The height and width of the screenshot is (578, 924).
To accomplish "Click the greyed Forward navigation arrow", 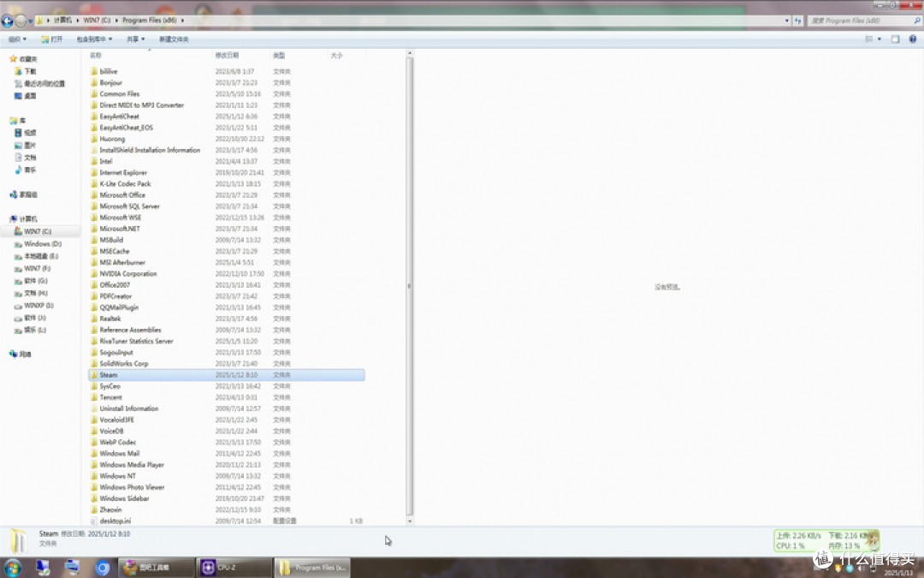I will [21, 21].
